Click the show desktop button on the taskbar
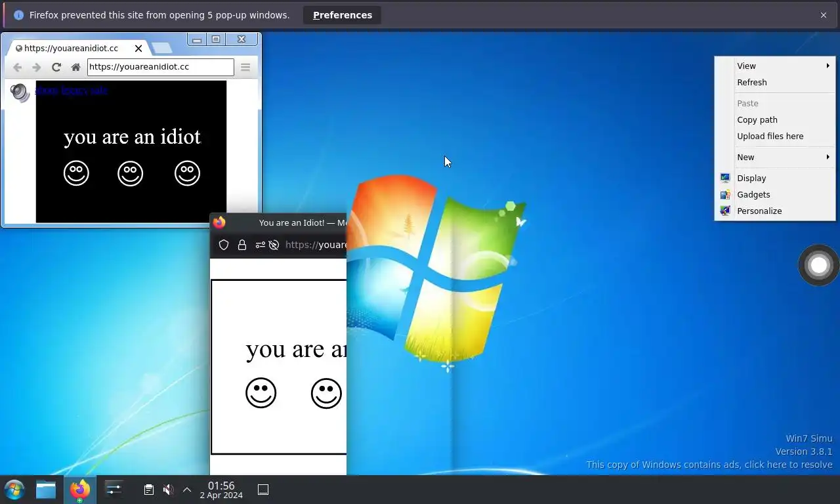The height and width of the screenshot is (504, 840). click(263, 490)
